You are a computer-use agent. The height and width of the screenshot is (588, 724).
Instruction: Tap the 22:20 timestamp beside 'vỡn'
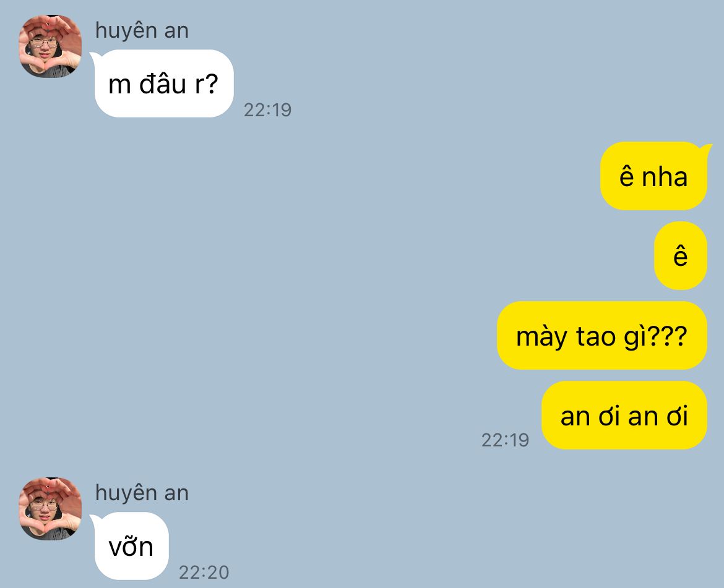coord(204,573)
